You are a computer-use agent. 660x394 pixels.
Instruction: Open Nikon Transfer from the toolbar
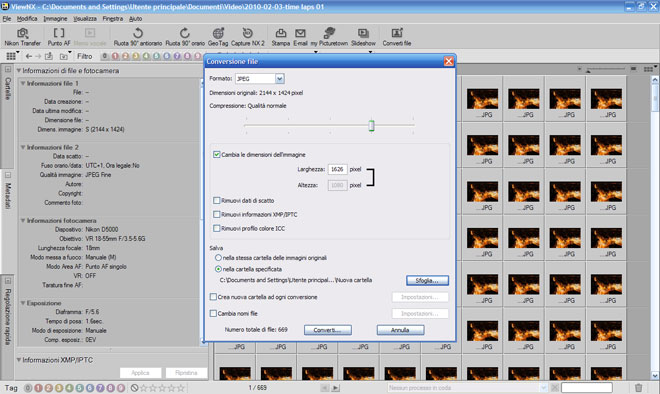tap(23, 37)
